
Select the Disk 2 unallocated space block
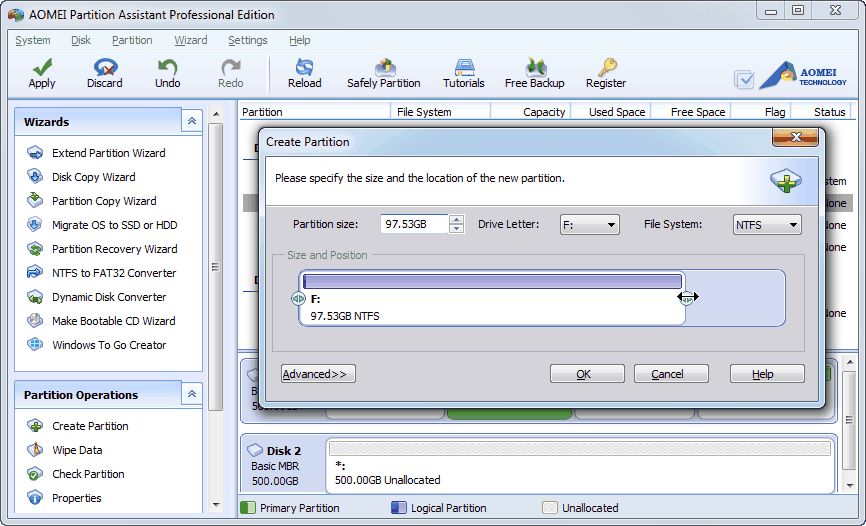tap(580, 465)
